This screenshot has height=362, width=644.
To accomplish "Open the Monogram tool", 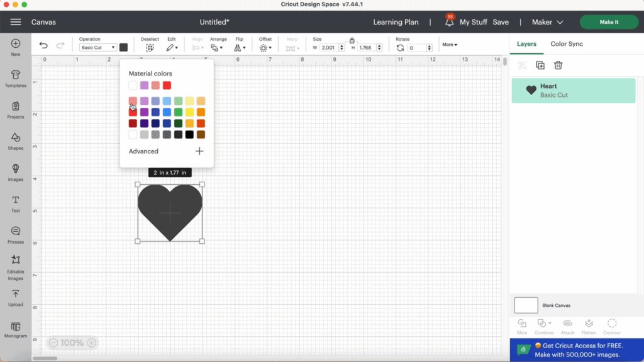I will click(16, 329).
